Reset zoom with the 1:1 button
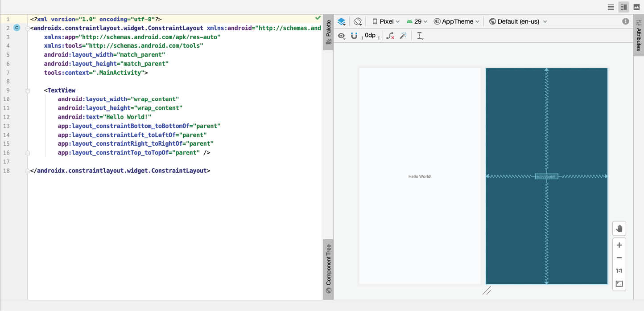Screen dimensions: 644x311 619,271
